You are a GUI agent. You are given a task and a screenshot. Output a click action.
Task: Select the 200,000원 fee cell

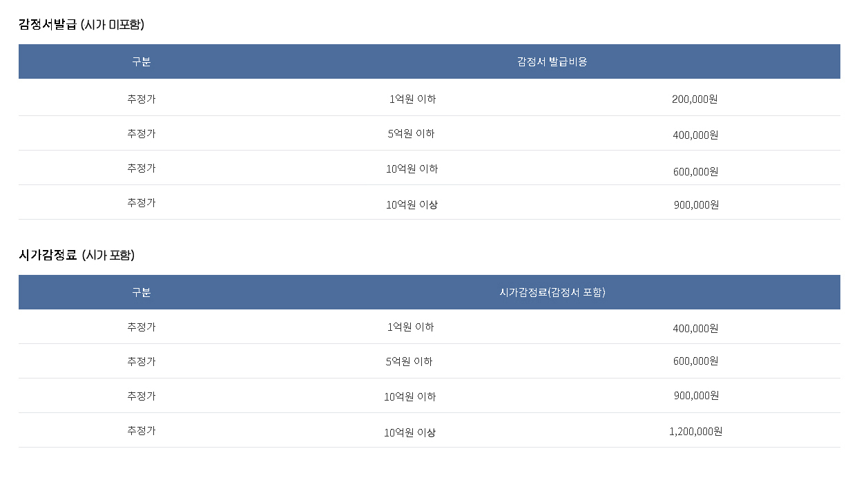pos(695,99)
